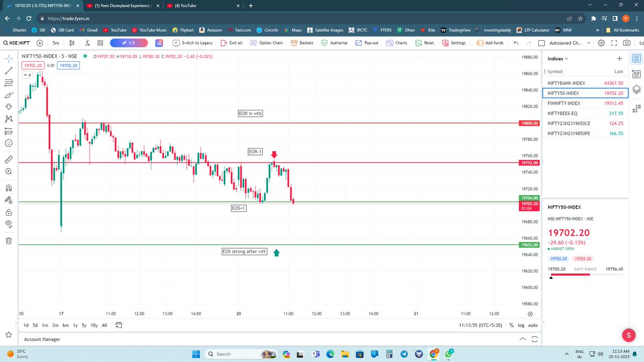Expand the collapsed indicators legend showing 4
644x362 pixels.
[27, 75]
